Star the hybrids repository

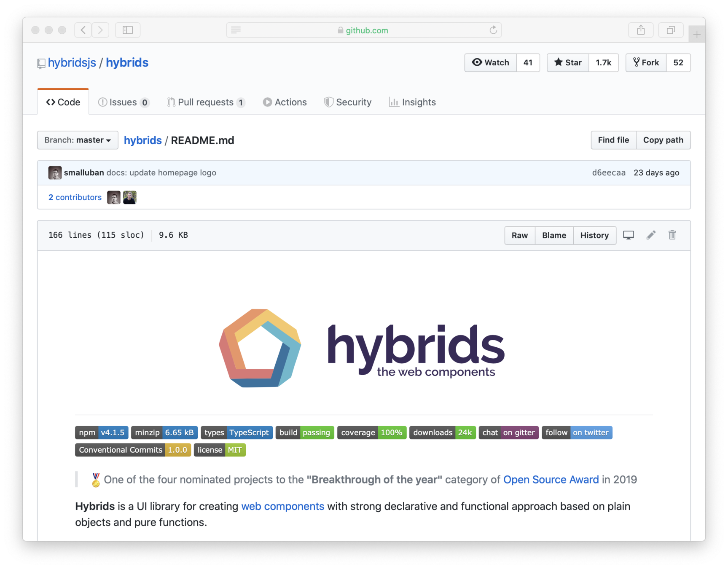pos(568,63)
